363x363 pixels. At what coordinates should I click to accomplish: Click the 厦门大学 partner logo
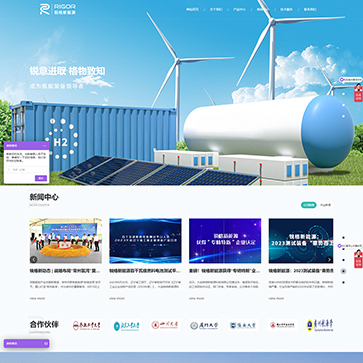tap(204, 325)
